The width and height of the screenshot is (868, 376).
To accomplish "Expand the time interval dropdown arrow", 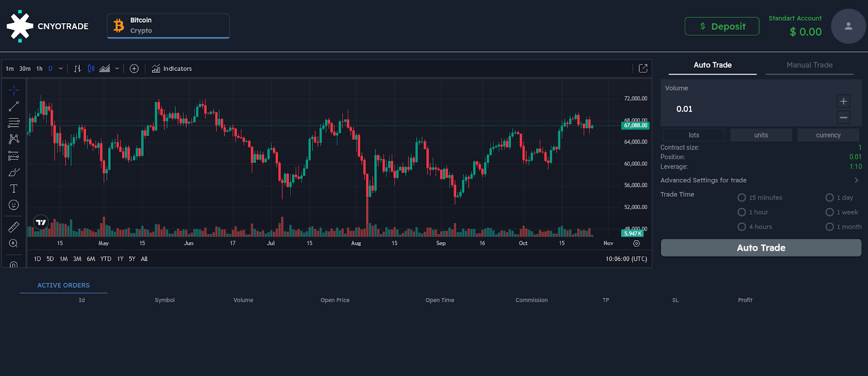I will [61, 69].
